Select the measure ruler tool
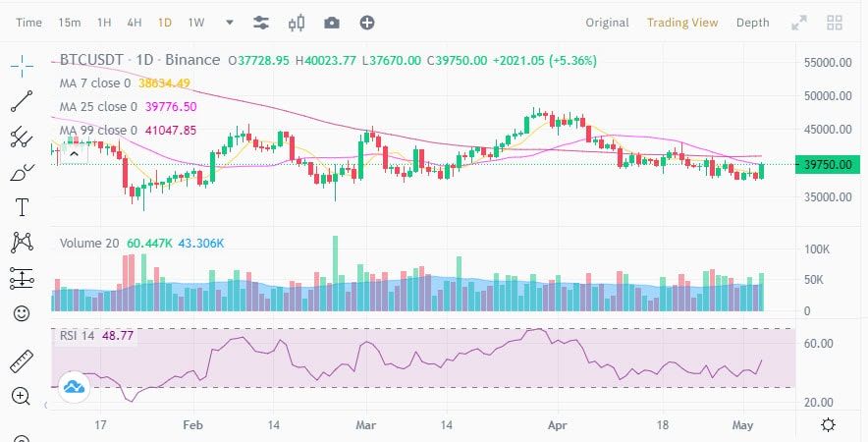This screenshot has width=868, height=442. pyautogui.click(x=22, y=361)
